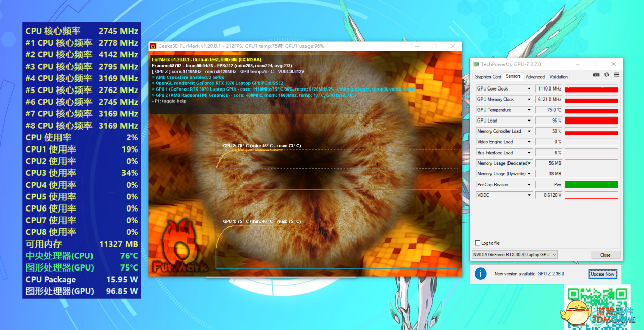Click the GPU-Z screenshot camera icon
Viewport: 644px width, 330px height.
596,75
